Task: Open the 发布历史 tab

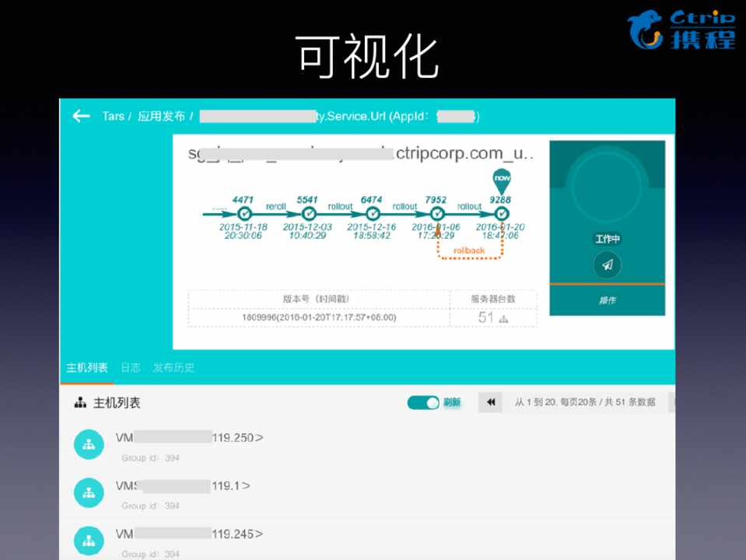Action: [x=173, y=368]
